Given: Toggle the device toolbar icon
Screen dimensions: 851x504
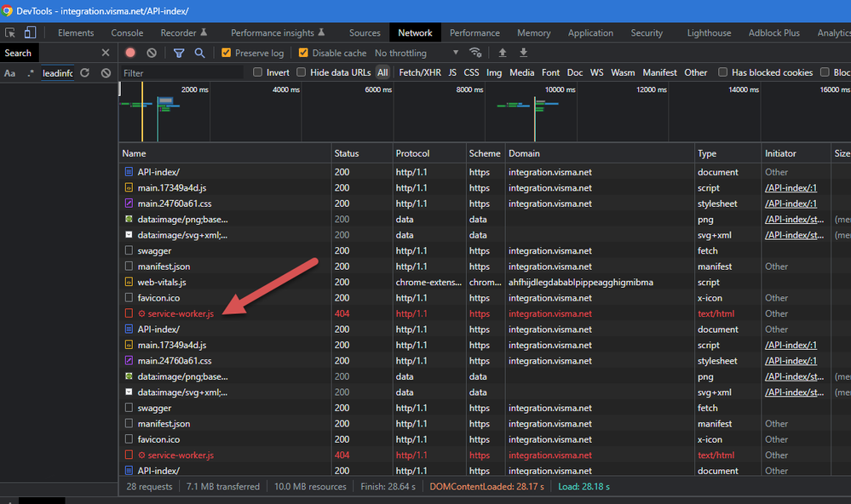Looking at the screenshot, I should pos(30,32).
